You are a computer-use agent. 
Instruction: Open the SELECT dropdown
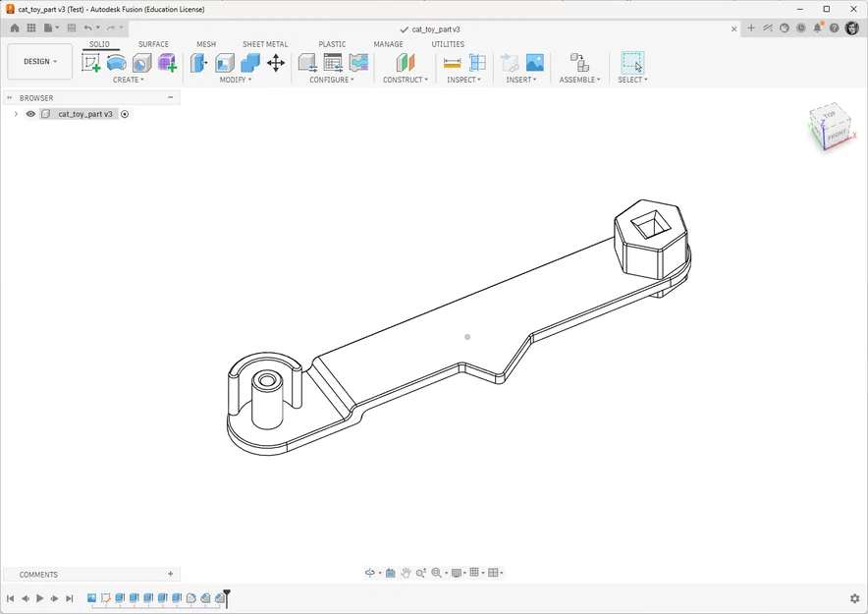[x=632, y=80]
